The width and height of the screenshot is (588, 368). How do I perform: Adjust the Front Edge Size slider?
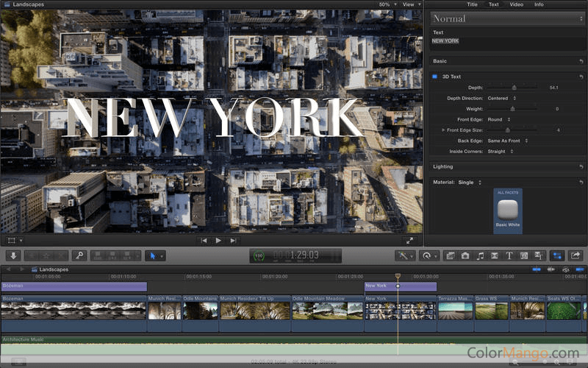(508, 130)
